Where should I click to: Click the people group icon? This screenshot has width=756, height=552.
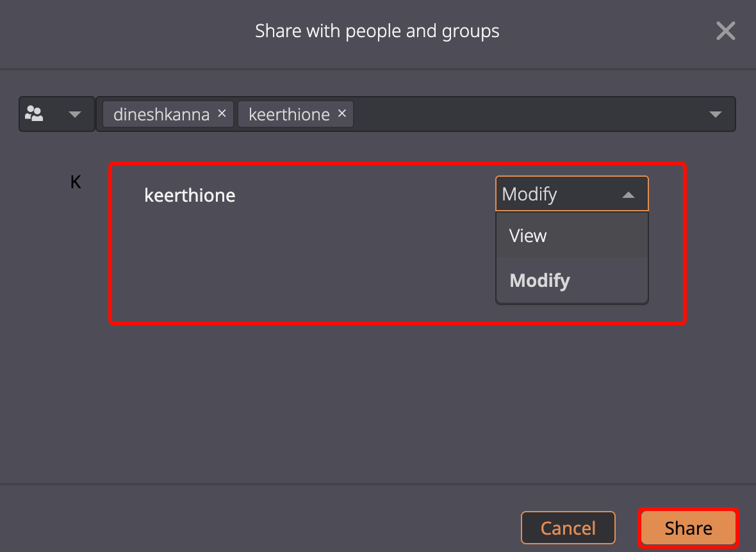(x=34, y=114)
